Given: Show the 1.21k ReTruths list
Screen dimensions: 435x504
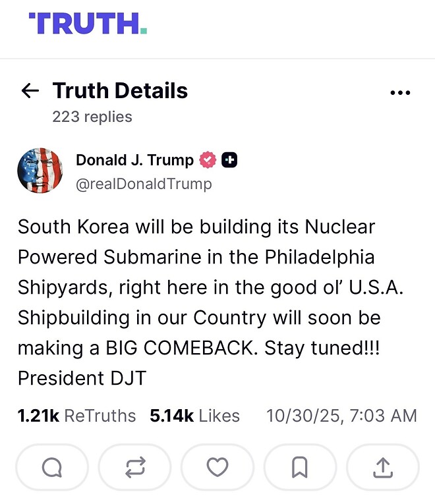Looking at the screenshot, I should point(76,416).
